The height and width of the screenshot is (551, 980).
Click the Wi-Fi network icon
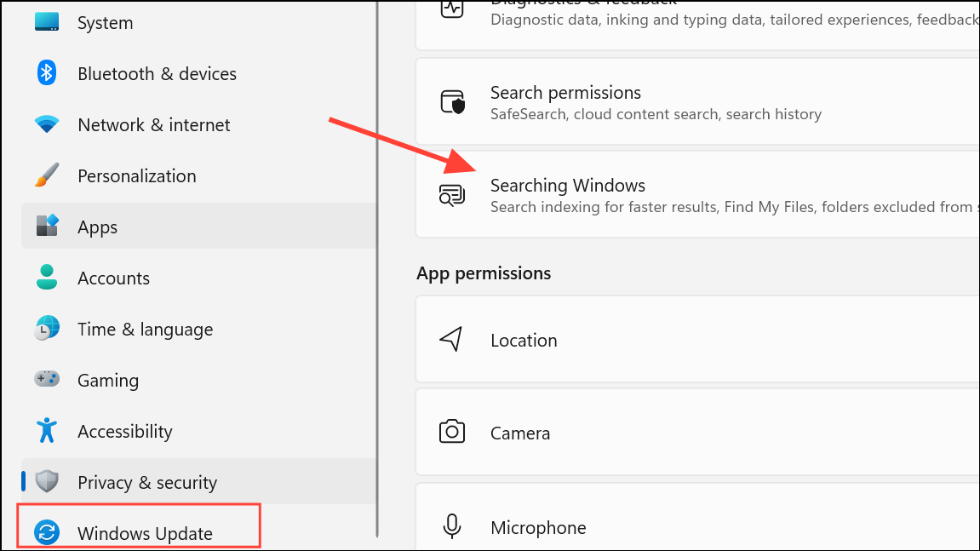pos(47,124)
